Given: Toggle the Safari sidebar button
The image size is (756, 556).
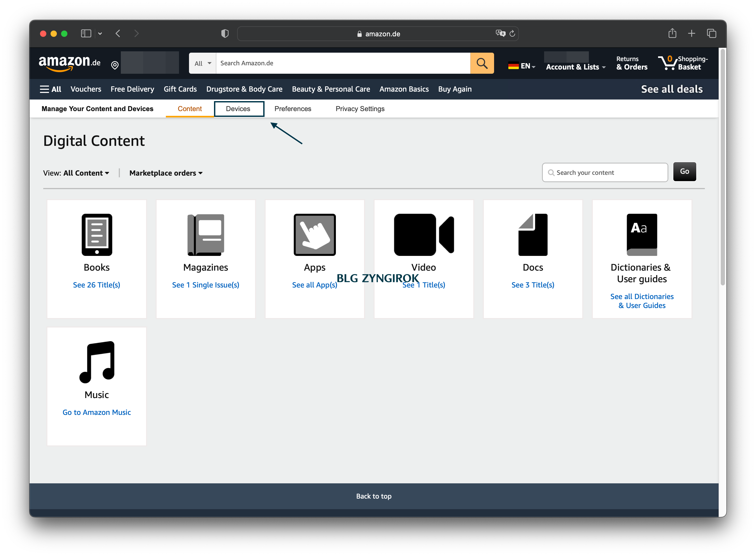Looking at the screenshot, I should click(86, 33).
